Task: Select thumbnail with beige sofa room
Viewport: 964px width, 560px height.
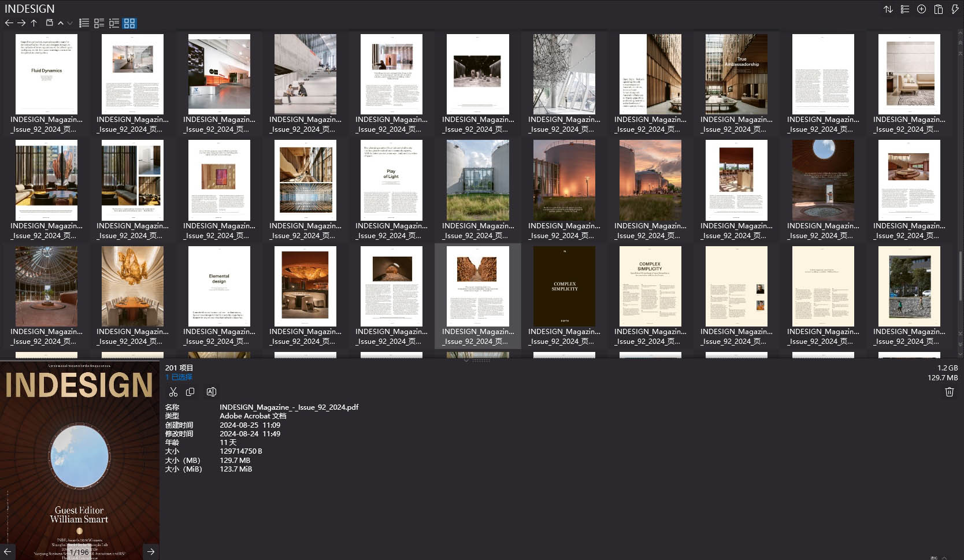Action: (909, 74)
